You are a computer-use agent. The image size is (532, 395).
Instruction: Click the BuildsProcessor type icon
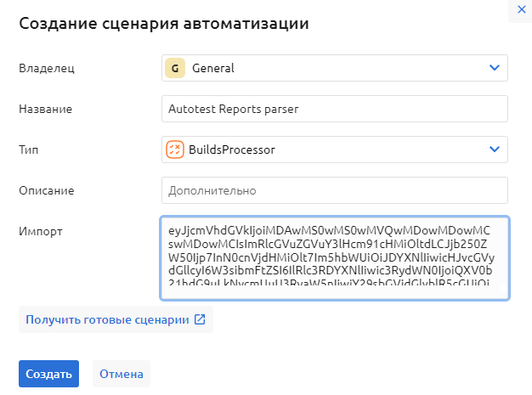(x=175, y=150)
